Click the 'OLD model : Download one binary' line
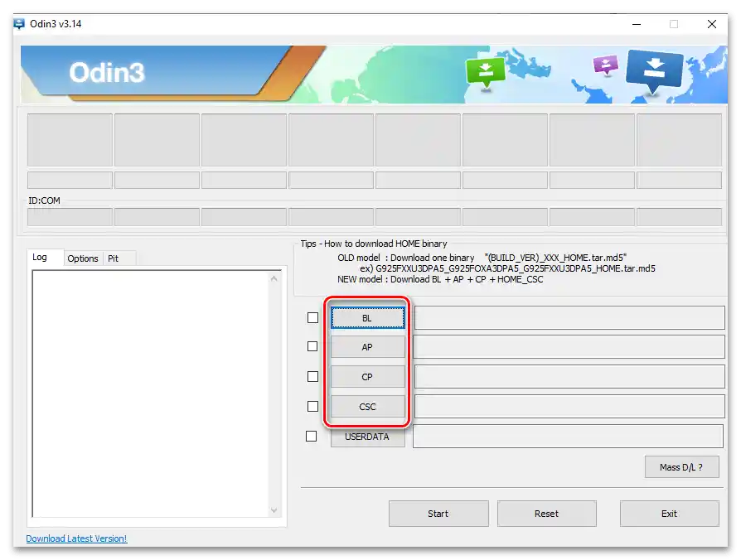Image resolution: width=741 pixels, height=560 pixels. [x=482, y=258]
